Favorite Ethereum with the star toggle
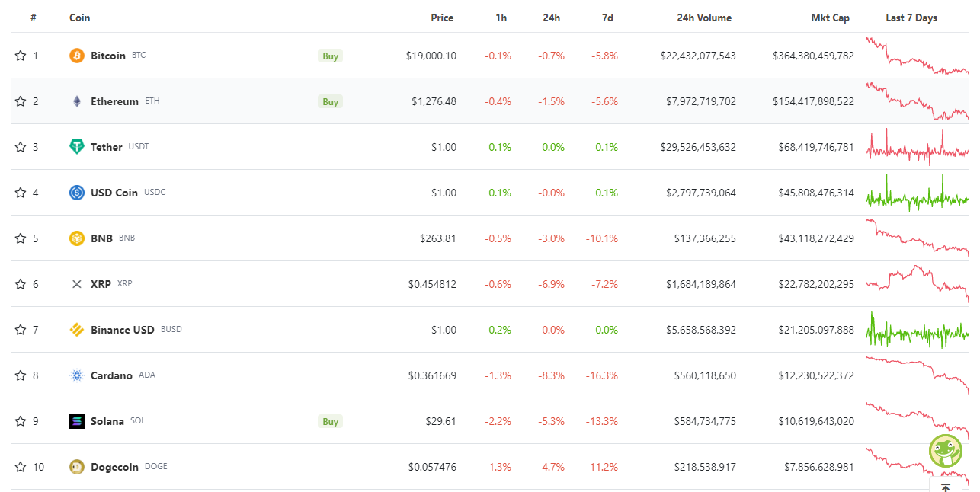 point(21,101)
